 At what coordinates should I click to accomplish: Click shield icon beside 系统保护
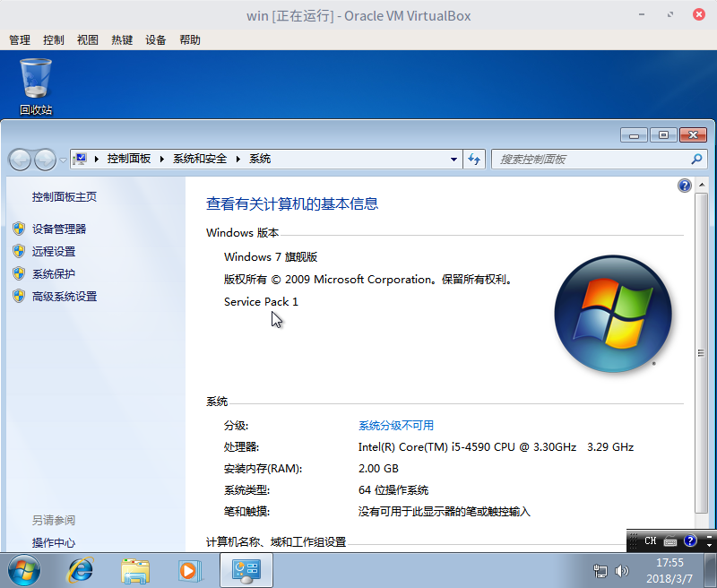[x=19, y=273]
